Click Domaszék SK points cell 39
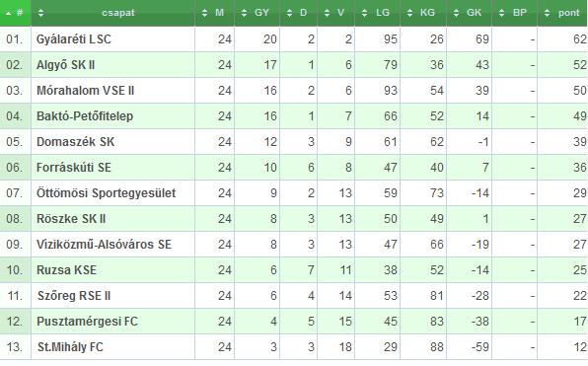Viewport: 588px width, 366px height. [580, 142]
